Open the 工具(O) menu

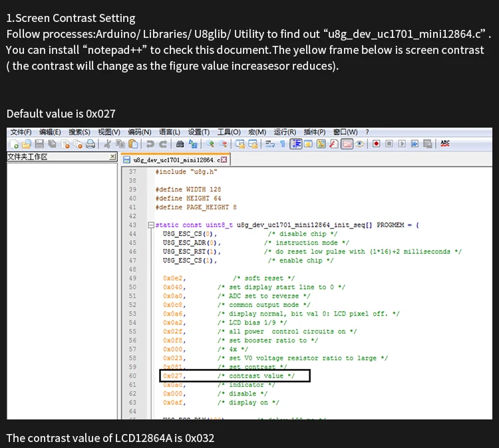click(229, 132)
